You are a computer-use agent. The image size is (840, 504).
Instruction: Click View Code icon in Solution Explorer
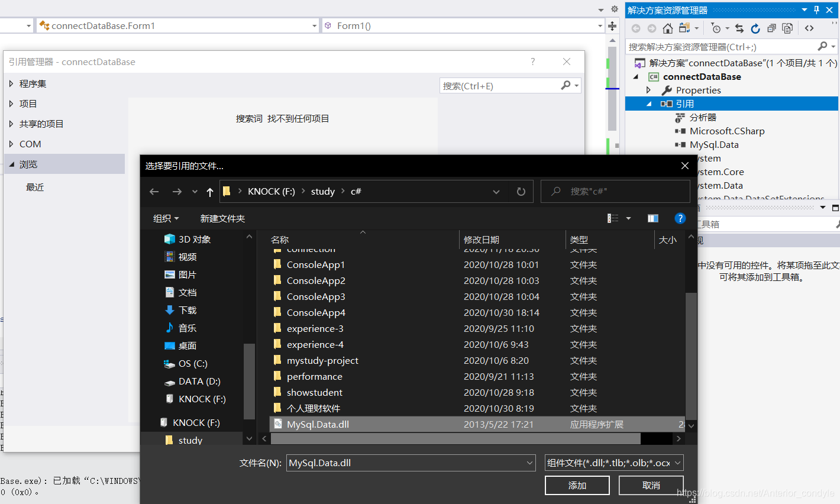coord(809,28)
